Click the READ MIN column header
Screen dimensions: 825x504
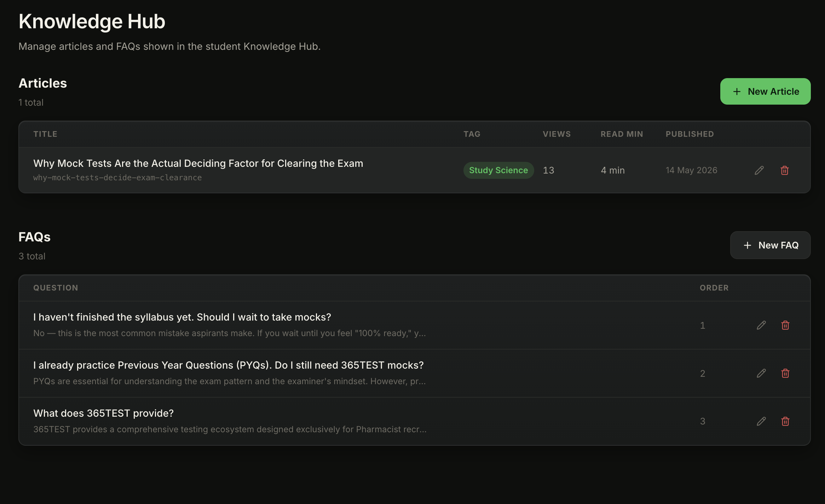click(622, 134)
